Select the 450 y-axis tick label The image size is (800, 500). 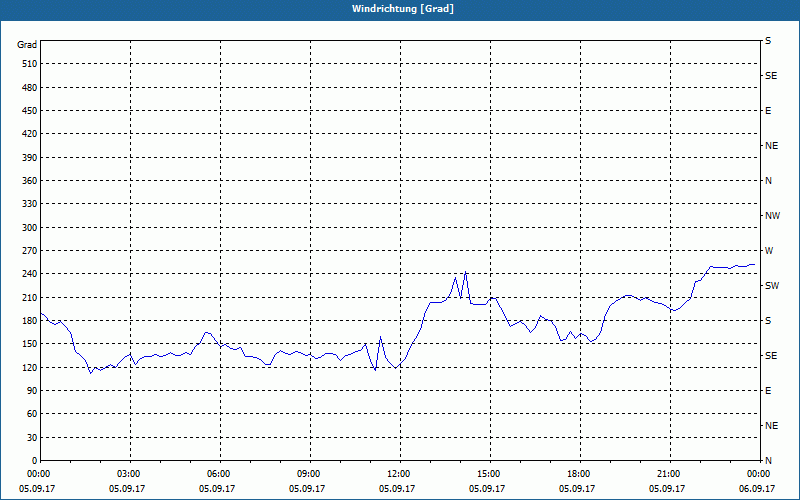(x=30, y=111)
